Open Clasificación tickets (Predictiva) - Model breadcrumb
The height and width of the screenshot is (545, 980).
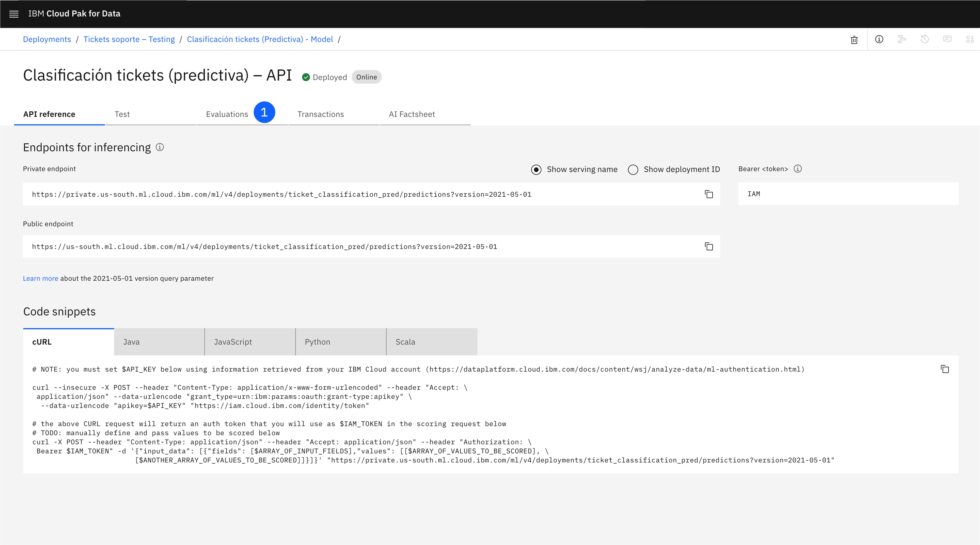click(260, 39)
